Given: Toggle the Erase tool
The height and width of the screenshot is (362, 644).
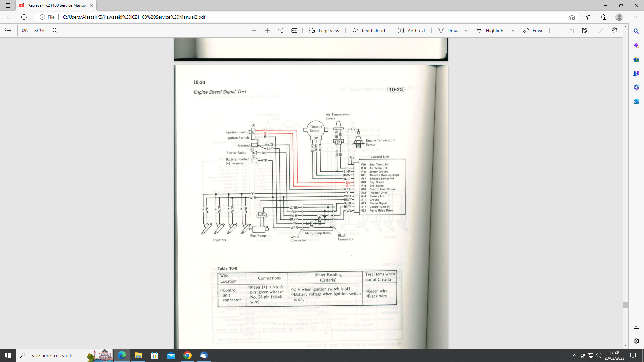Looking at the screenshot, I should tap(533, 31).
